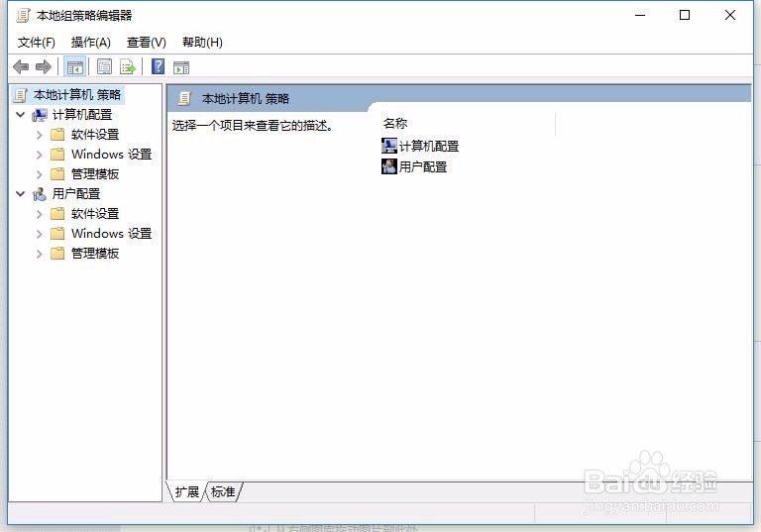Toggle the show/hide console tree icon
The height and width of the screenshot is (532, 761).
point(74,67)
